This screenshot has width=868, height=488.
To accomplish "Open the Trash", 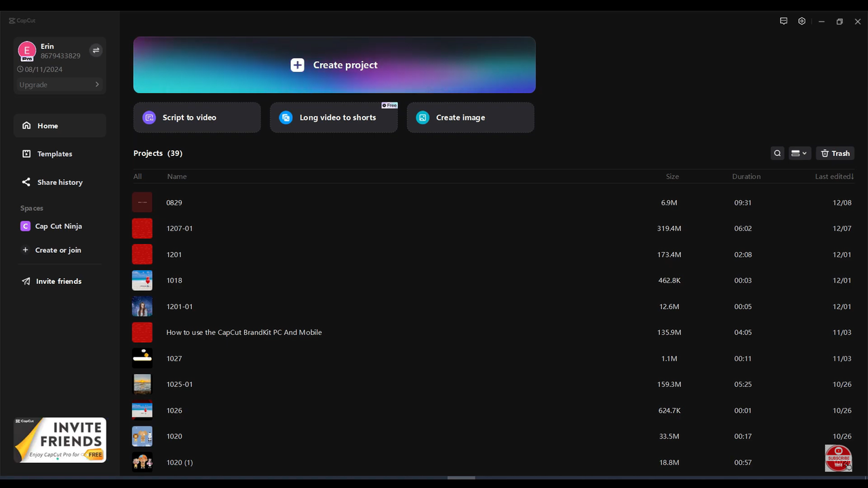I will click(x=835, y=153).
